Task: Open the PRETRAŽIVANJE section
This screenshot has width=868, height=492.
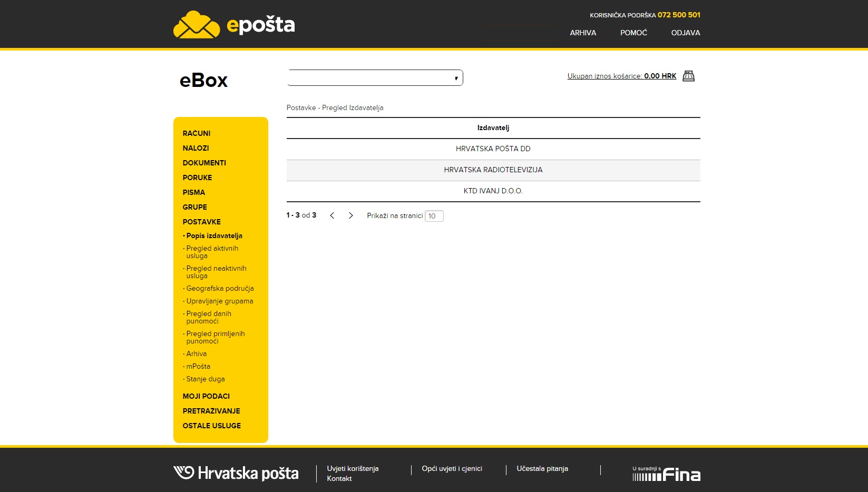Action: [211, 411]
